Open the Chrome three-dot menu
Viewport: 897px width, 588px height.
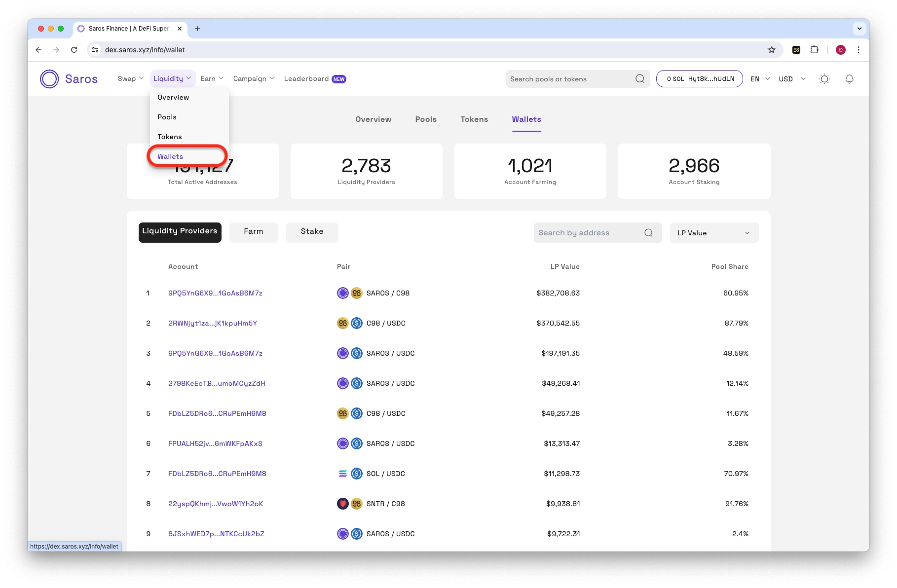pyautogui.click(x=859, y=50)
